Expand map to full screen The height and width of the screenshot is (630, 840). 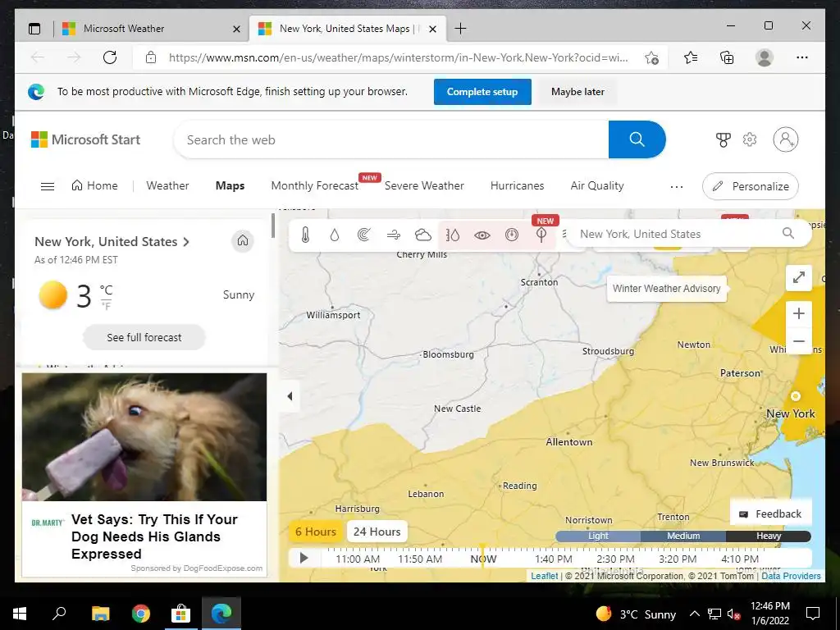click(799, 277)
